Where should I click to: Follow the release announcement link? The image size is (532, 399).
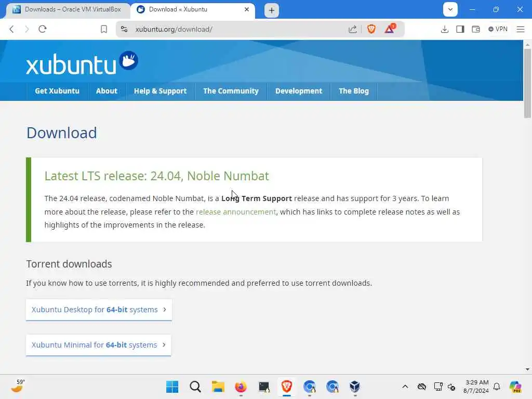[x=236, y=212]
